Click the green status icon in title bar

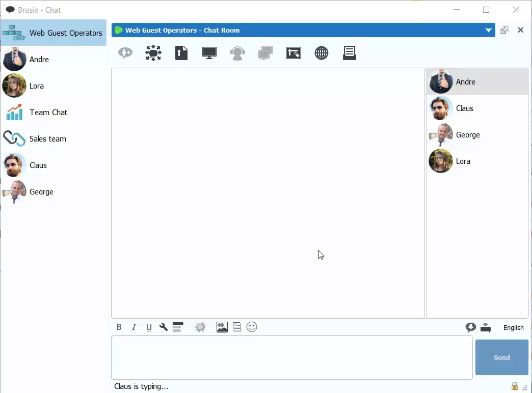point(118,30)
